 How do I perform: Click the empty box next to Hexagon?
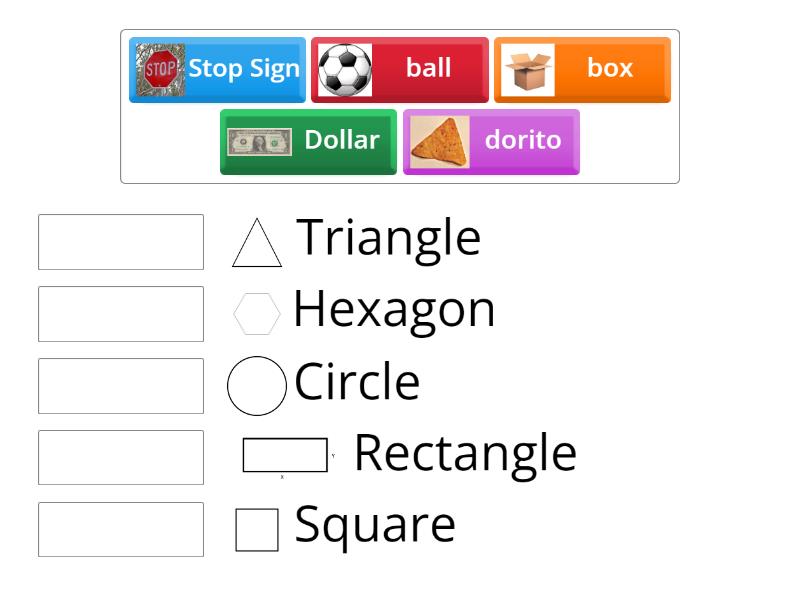point(120,313)
